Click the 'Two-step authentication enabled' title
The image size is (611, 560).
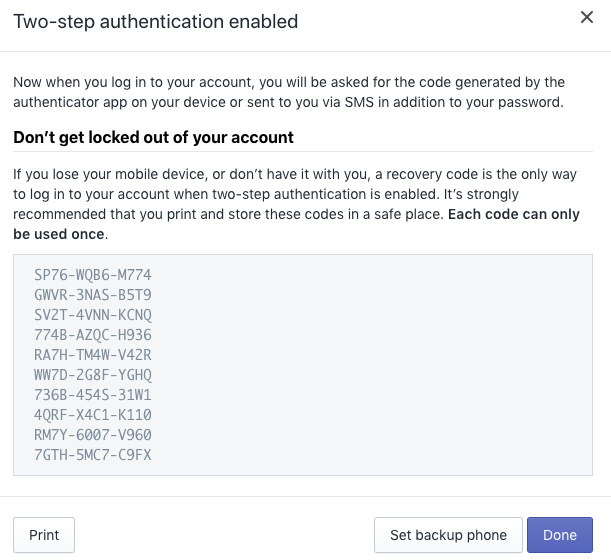pos(155,21)
